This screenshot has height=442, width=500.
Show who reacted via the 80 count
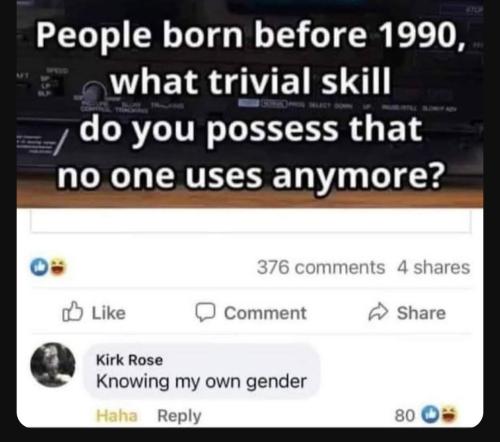pyautogui.click(x=405, y=415)
